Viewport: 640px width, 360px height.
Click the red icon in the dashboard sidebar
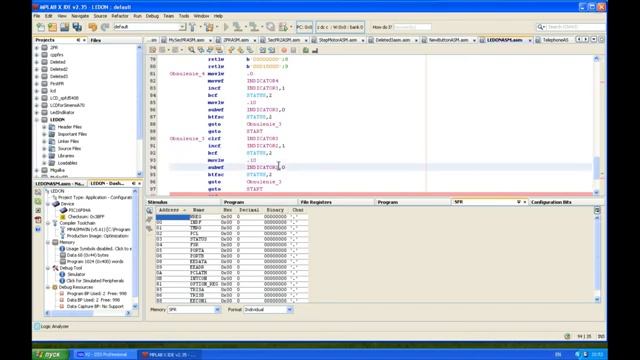[38, 220]
